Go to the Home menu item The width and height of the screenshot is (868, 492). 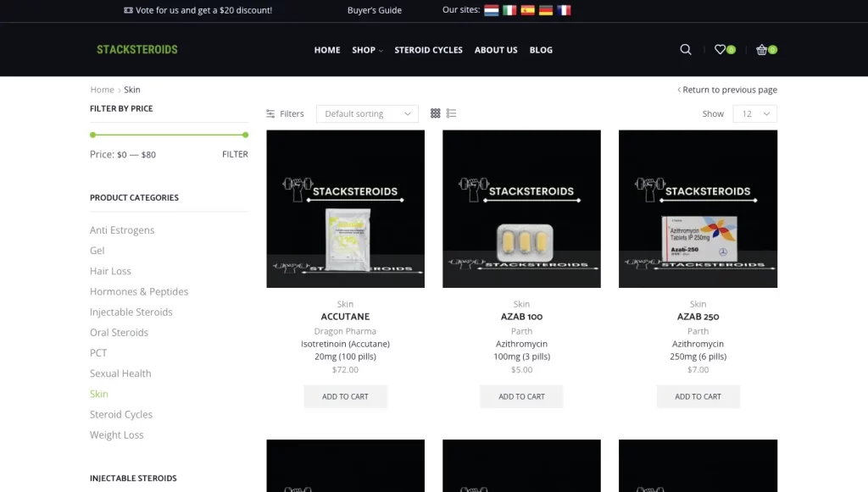tap(327, 50)
